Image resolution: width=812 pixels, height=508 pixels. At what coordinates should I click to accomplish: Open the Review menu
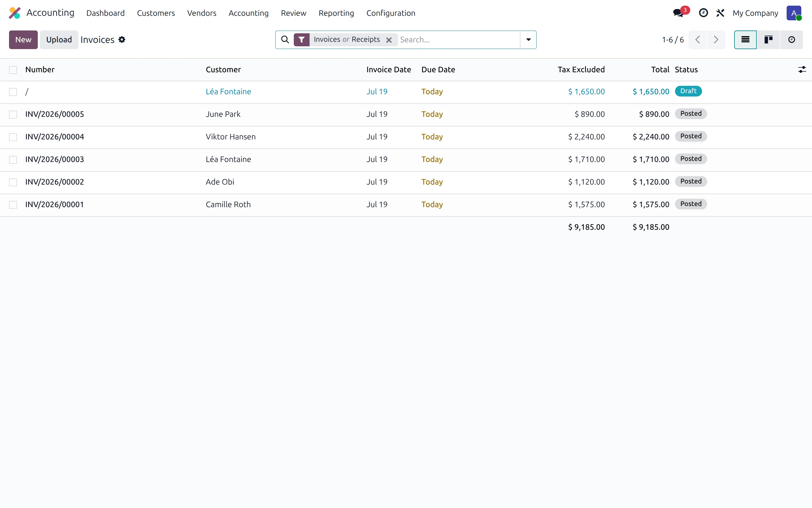pos(294,13)
